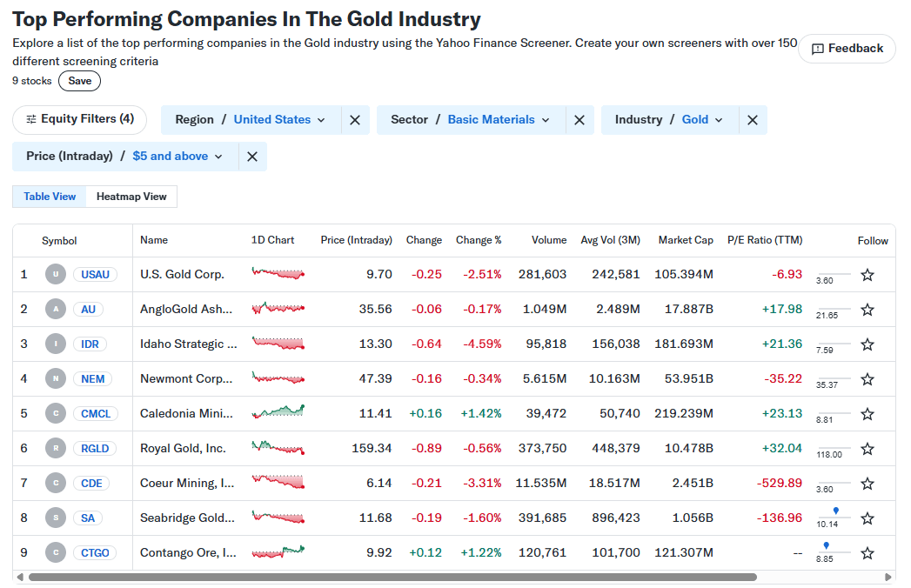Save this screener
This screenshot has height=588, width=911.
coord(79,82)
